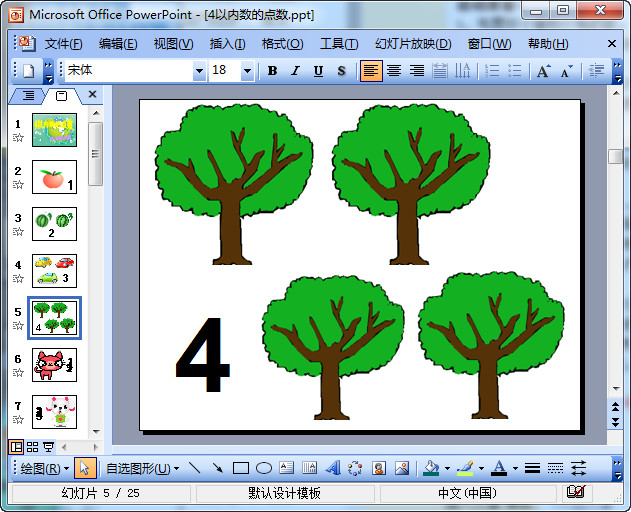The height and width of the screenshot is (512, 631).
Task: Click the font name field showing 宋体
Action: coord(129,71)
